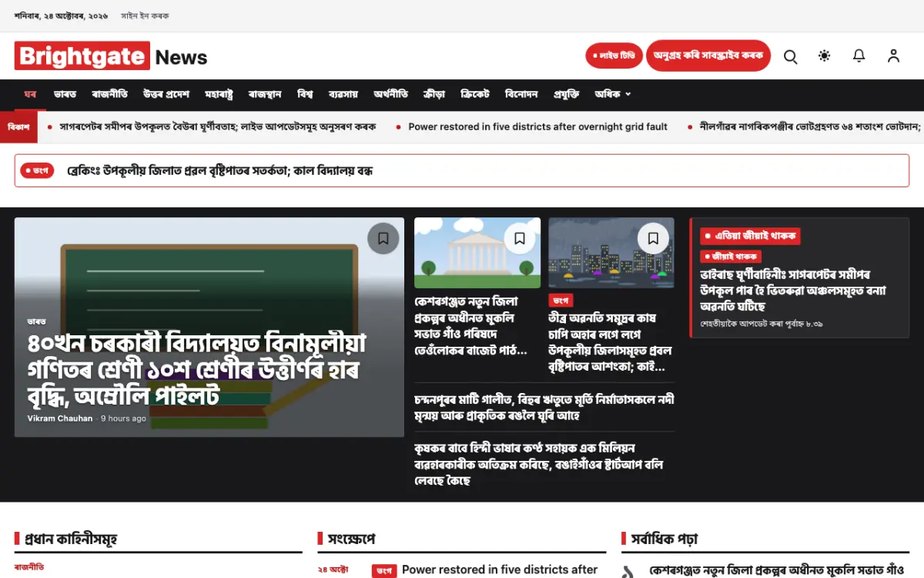
Task: Select the ঘৰ navigation tab
Action: click(x=30, y=94)
